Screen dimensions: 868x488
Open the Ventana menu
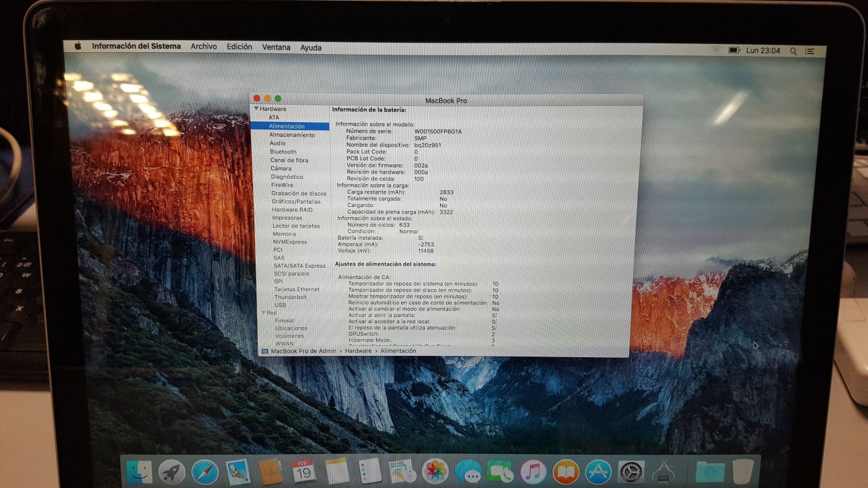pyautogui.click(x=276, y=47)
